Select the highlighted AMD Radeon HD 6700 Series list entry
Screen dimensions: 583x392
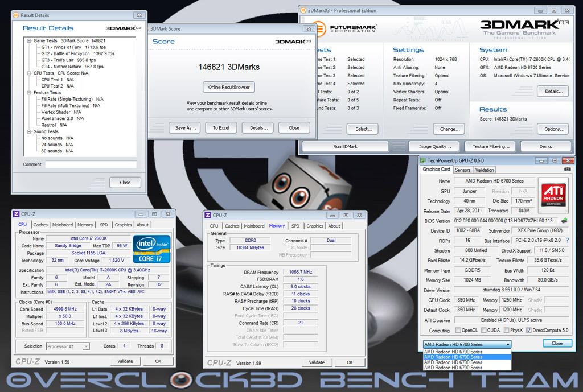[467, 357]
